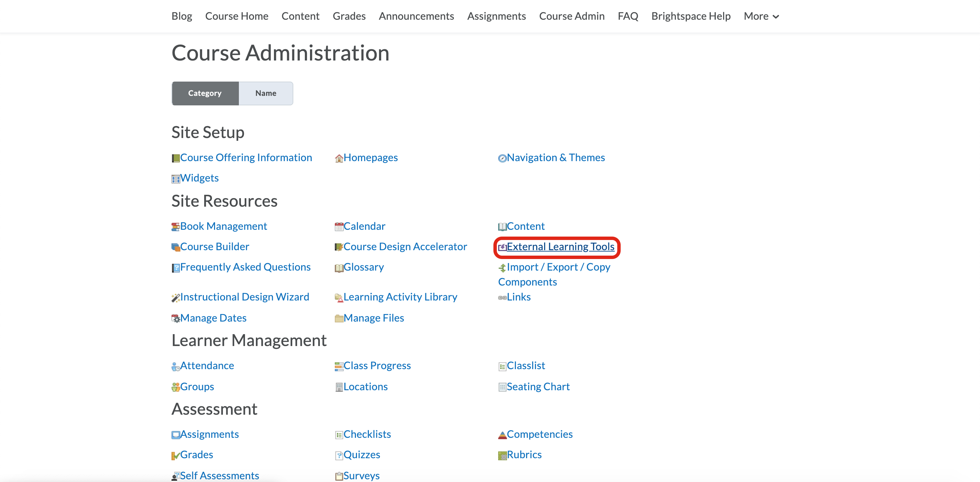Select the Homepages house icon
This screenshot has height=482, width=980.
click(339, 158)
